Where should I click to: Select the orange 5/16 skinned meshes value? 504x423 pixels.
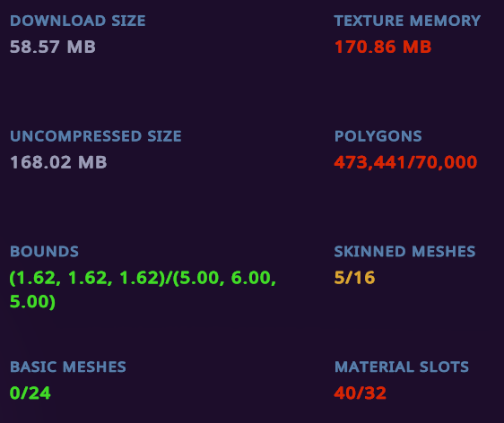coord(354,278)
